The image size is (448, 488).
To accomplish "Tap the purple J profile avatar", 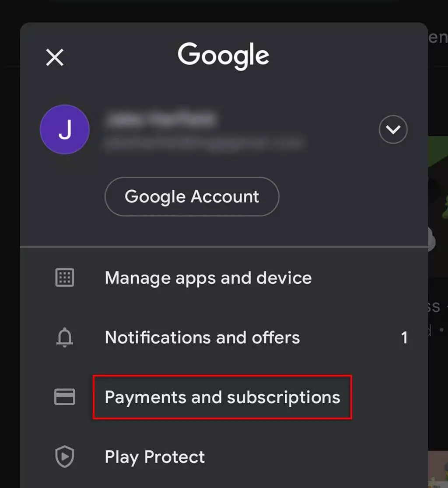I will 65,129.
